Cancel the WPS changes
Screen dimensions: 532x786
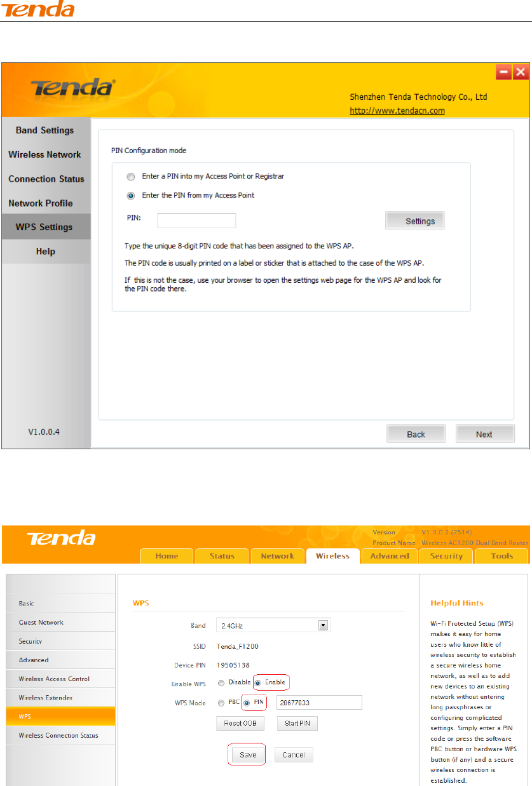[x=294, y=755]
